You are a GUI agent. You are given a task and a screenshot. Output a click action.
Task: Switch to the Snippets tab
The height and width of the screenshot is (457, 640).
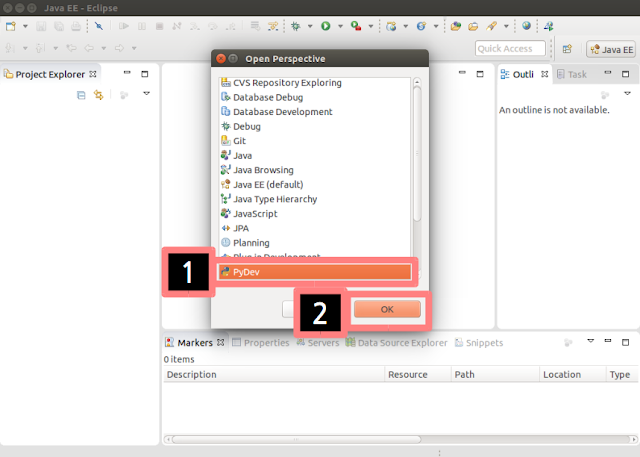479,343
